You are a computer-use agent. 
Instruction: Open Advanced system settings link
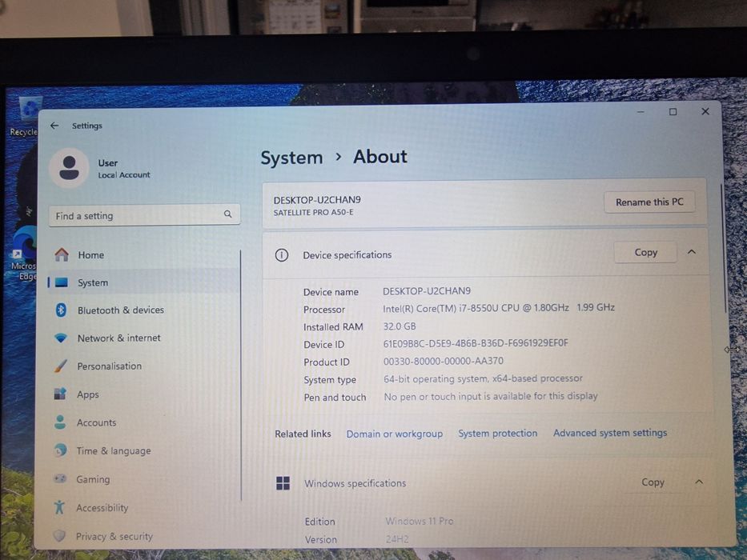coord(610,433)
